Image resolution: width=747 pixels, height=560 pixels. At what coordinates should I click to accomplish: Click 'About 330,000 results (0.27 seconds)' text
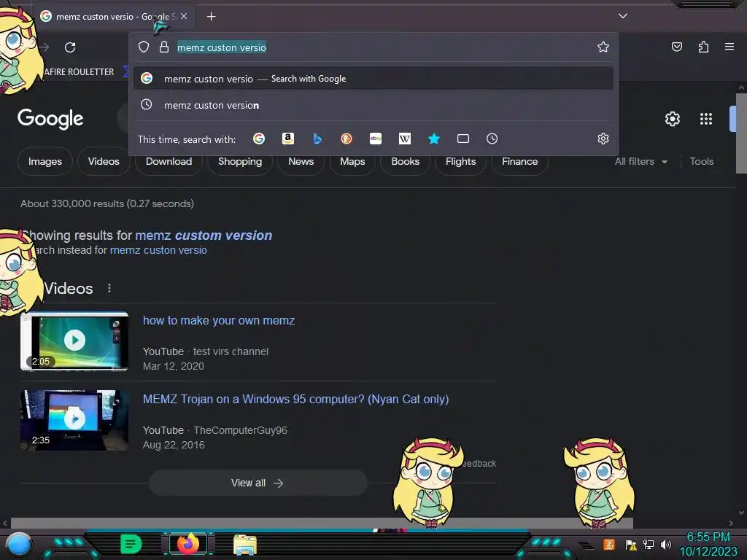coord(107,204)
